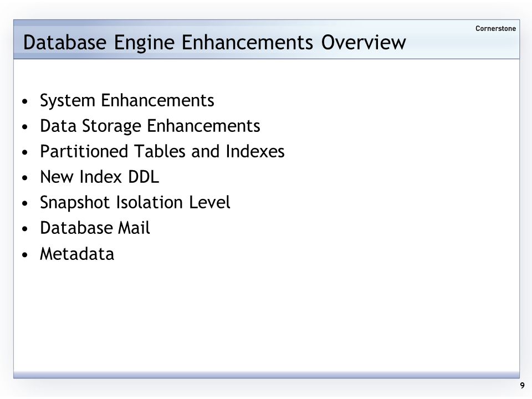
Task: Select the bullet dot beside Metadata
Action: (24, 255)
